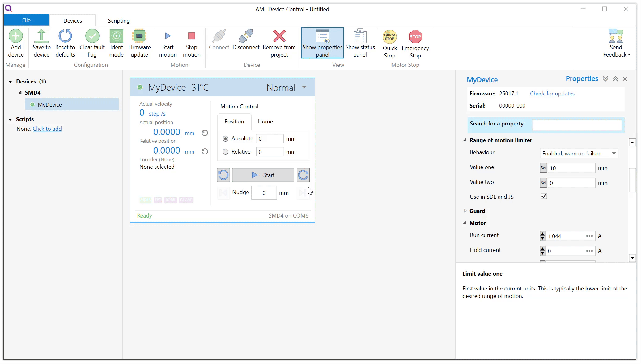Activate Ident mode
The width and height of the screenshot is (641, 364).
tap(117, 36)
